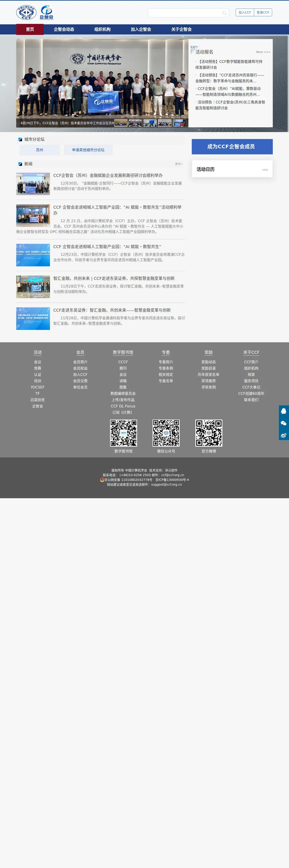289x868 pixels.
Task: Click footer link CCF创建60周年
Action: tap(251, 394)
